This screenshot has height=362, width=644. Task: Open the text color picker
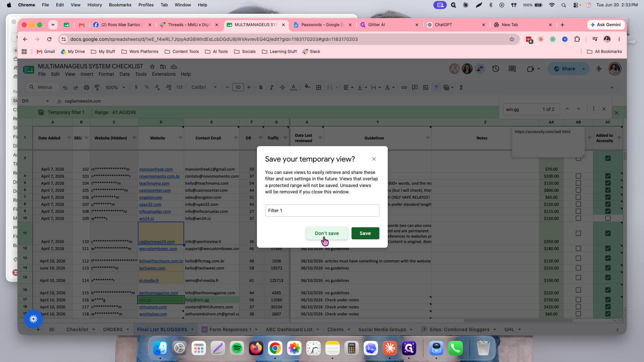pos(293,87)
